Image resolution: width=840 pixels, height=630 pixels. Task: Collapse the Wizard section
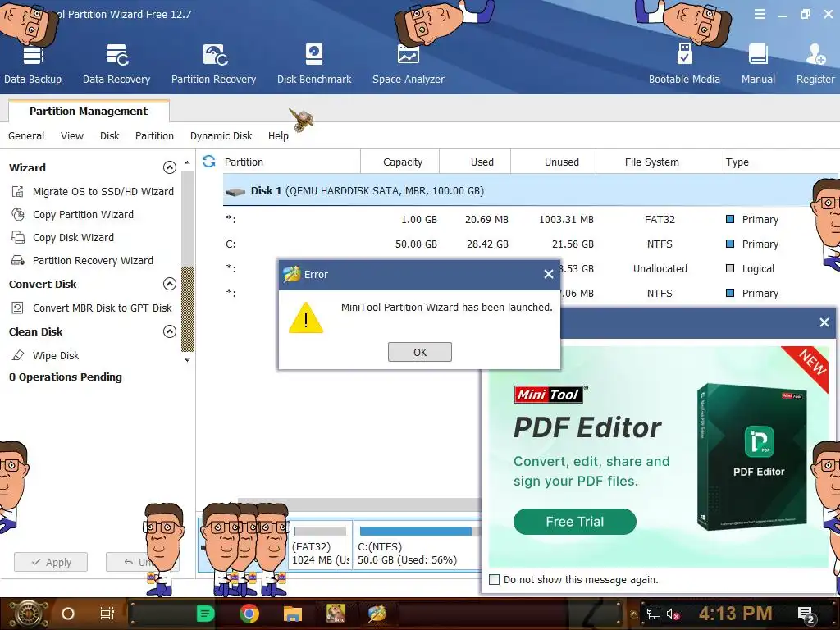coord(169,167)
